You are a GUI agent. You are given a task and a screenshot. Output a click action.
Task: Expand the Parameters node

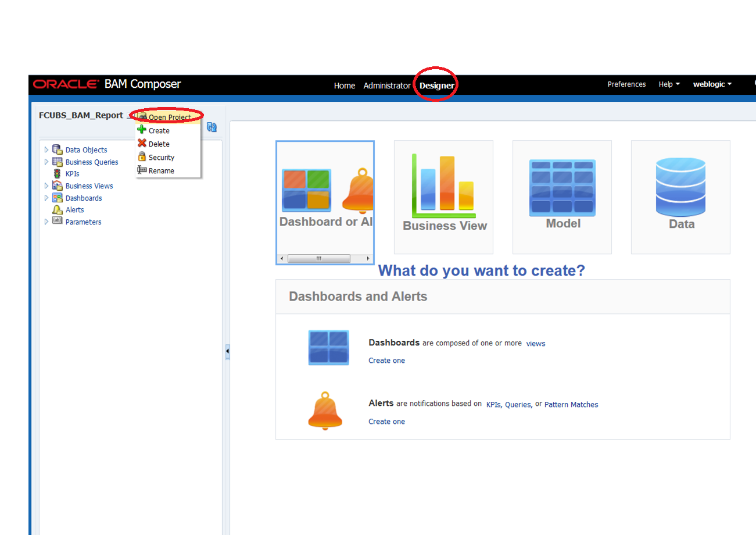point(46,222)
